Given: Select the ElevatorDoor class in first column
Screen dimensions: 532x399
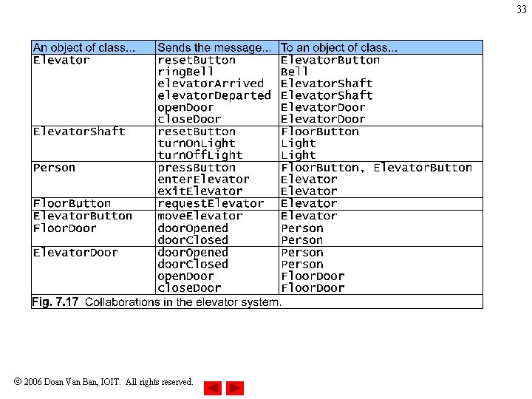Looking at the screenshot, I should coord(75,253).
